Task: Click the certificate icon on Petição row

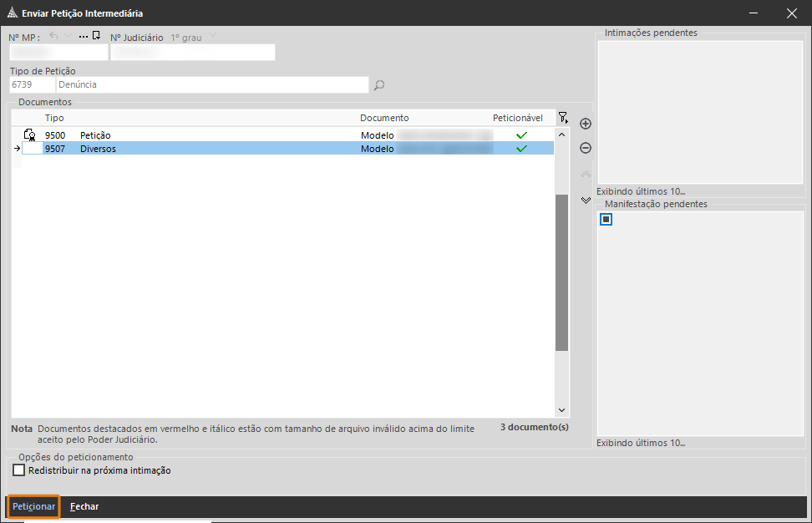Action: [30, 135]
